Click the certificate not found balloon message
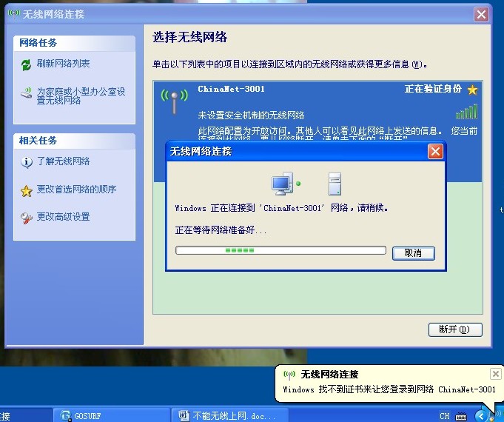Image resolution: width=504 pixels, height=422 pixels. (x=389, y=389)
